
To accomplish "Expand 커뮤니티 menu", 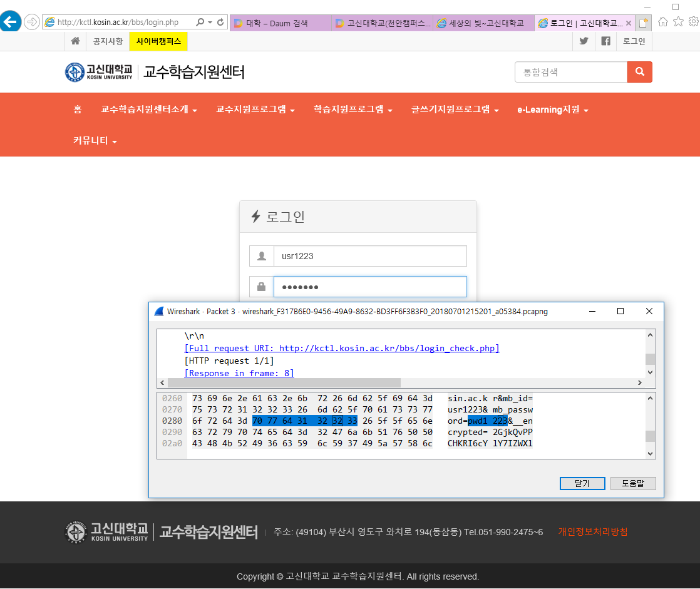I will coord(95,141).
